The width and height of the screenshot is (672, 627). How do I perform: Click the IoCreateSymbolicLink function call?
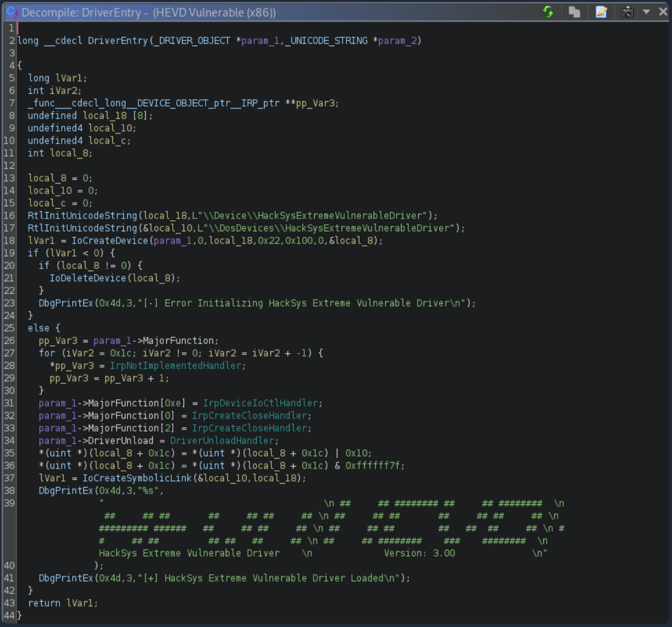[x=137, y=478]
